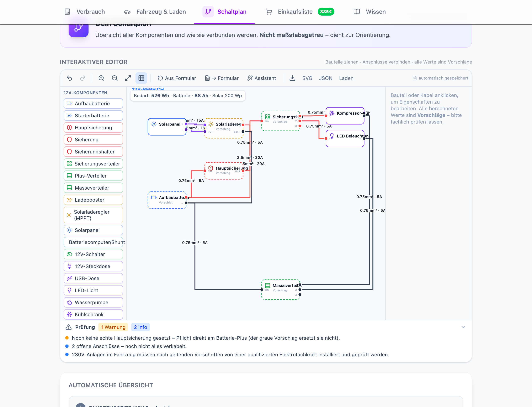Click the download icon in toolbar
Screen dimensions: 532x407
coord(292,78)
